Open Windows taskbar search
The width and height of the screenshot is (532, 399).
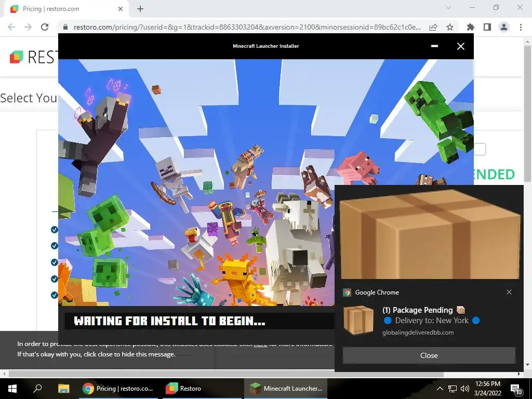tap(37, 388)
